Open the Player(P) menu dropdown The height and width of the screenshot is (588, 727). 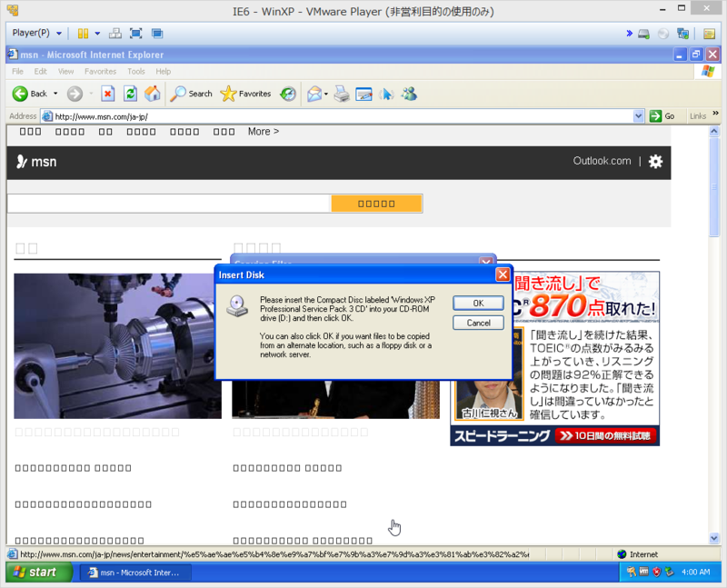36,33
